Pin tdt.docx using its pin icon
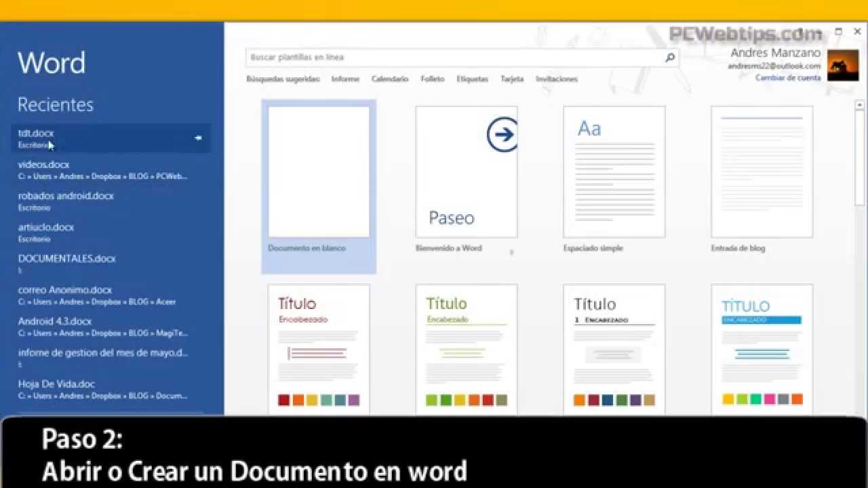 click(x=199, y=138)
